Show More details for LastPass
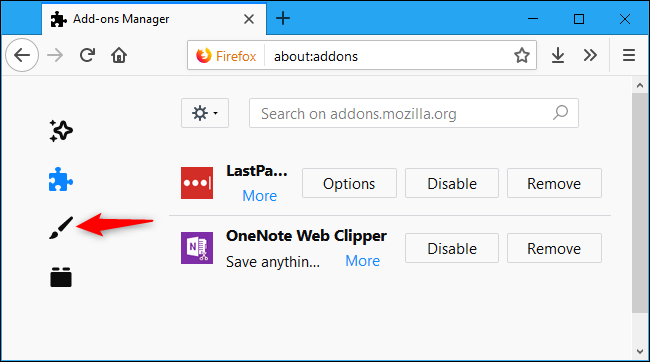The image size is (650, 362). (260, 196)
